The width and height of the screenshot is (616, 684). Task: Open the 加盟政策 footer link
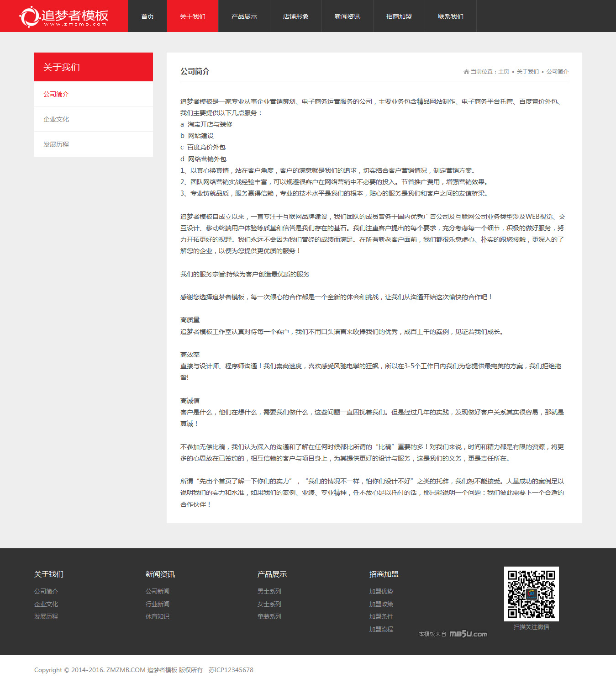click(x=381, y=604)
